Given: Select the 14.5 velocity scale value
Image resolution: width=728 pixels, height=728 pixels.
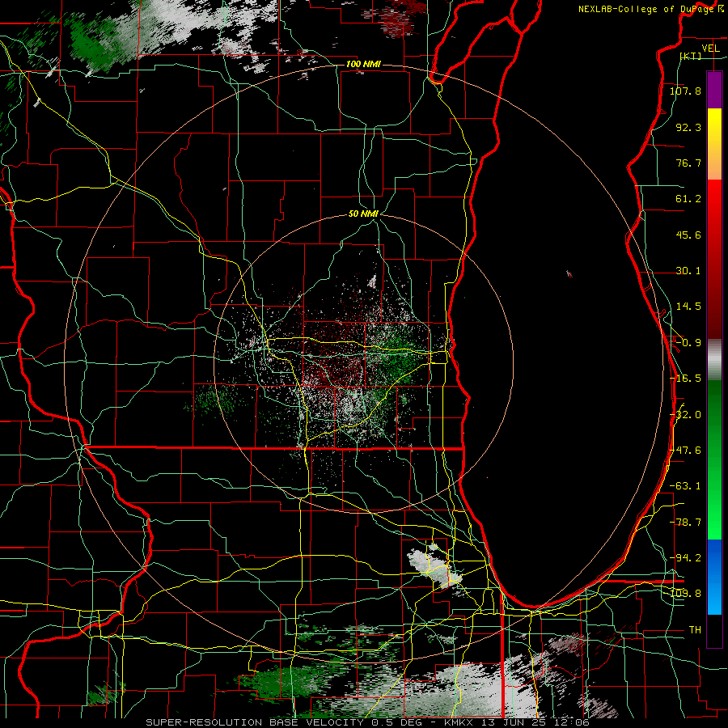Looking at the screenshot, I should point(688,307).
